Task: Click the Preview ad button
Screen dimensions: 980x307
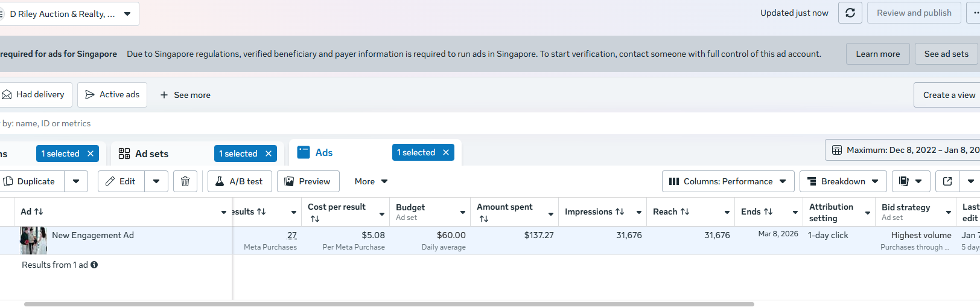Action: point(308,181)
